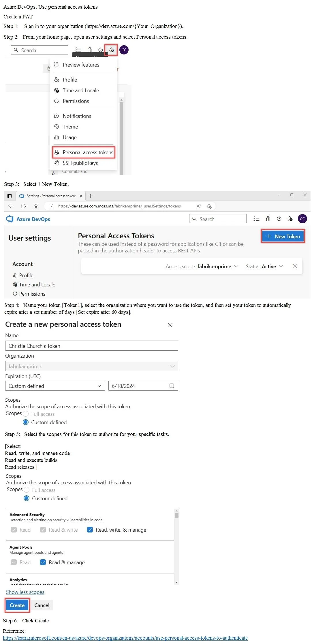Image resolution: width=316 pixels, height=644 pixels.
Task: Check Advanced Security Read, write, & manage
Action: pos(90,530)
